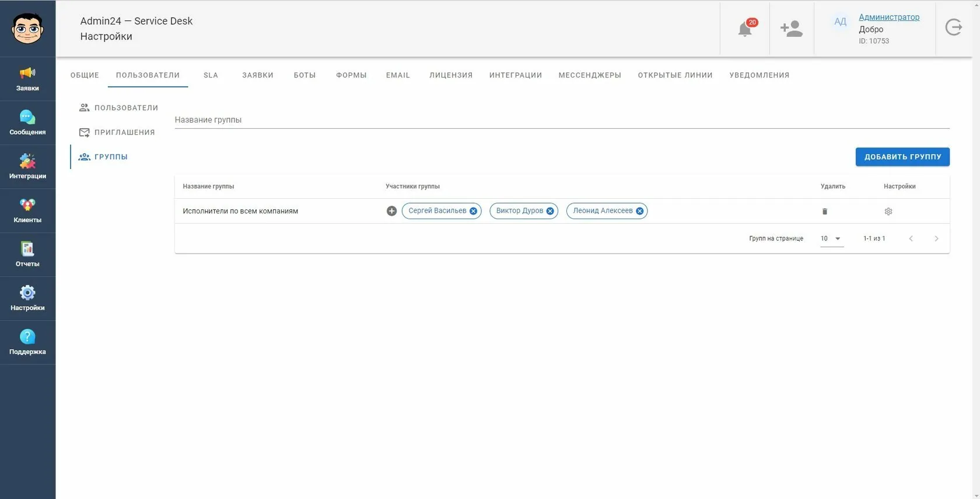Open Сообщения in the sidebar

[x=27, y=123]
